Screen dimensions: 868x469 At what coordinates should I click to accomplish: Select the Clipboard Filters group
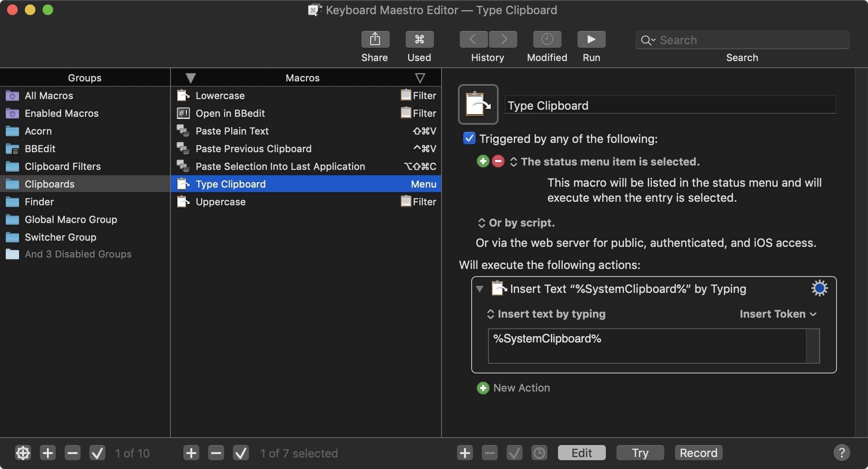(x=62, y=166)
